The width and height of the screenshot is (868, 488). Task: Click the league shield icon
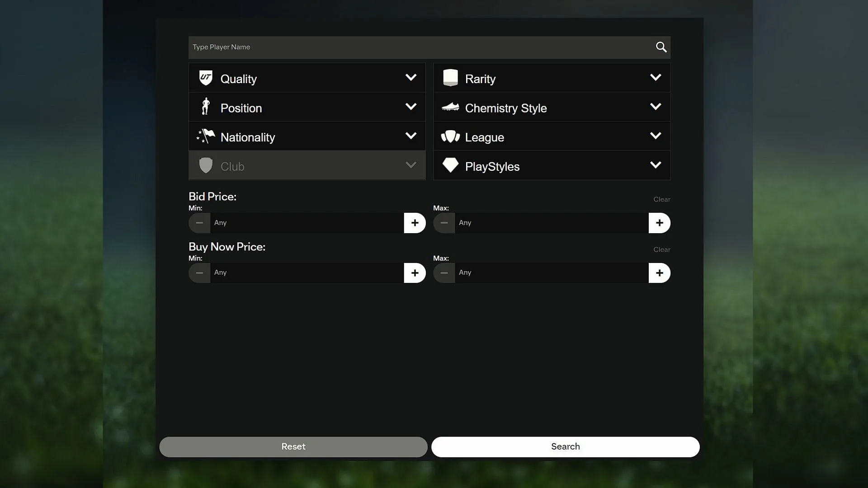click(449, 136)
